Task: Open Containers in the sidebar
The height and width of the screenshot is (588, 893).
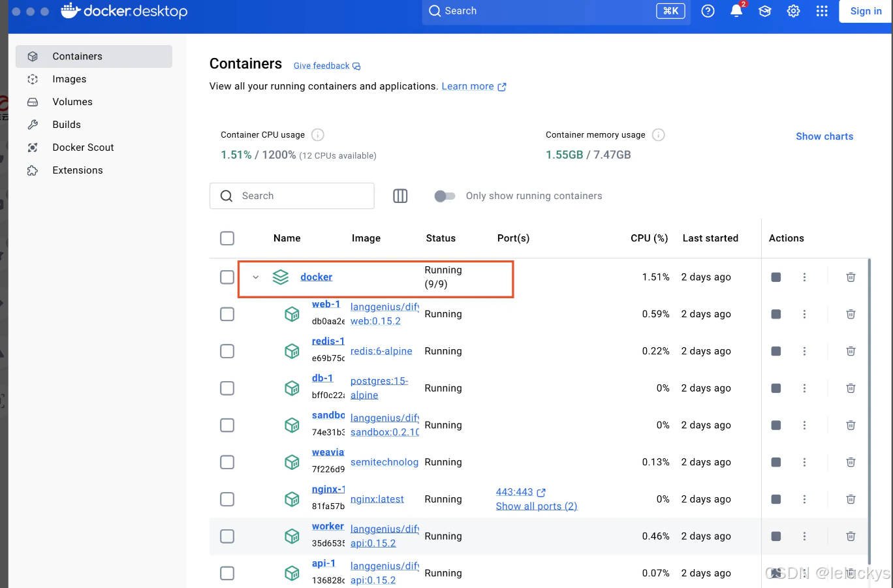Action: (94, 56)
